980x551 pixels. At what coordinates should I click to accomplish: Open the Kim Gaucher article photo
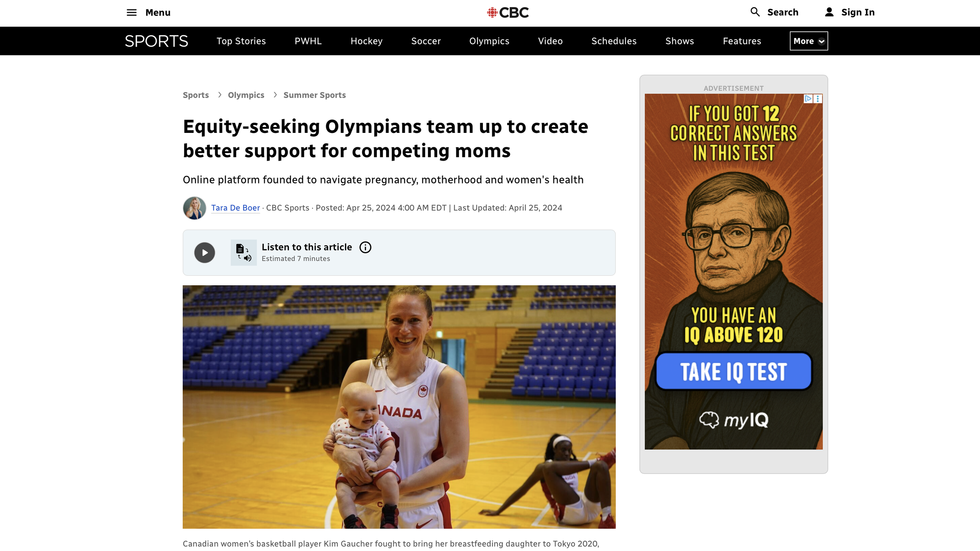399,407
